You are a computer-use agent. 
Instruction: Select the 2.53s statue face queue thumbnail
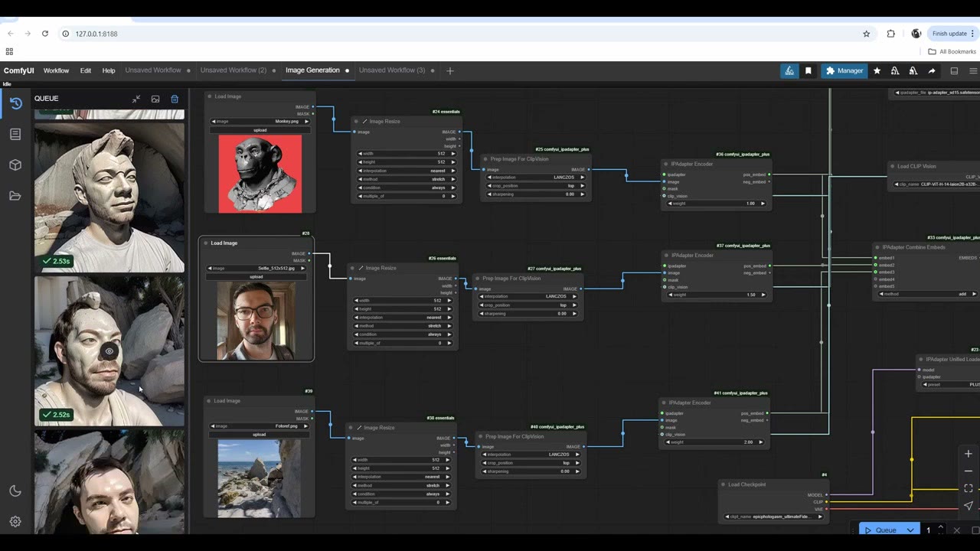[109, 198]
